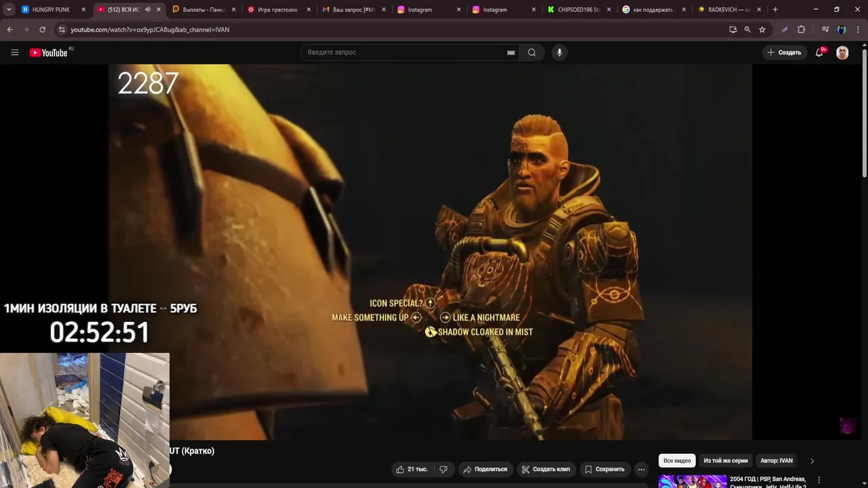
Task: Open options for 2004 ГОД video
Action: coord(818,480)
